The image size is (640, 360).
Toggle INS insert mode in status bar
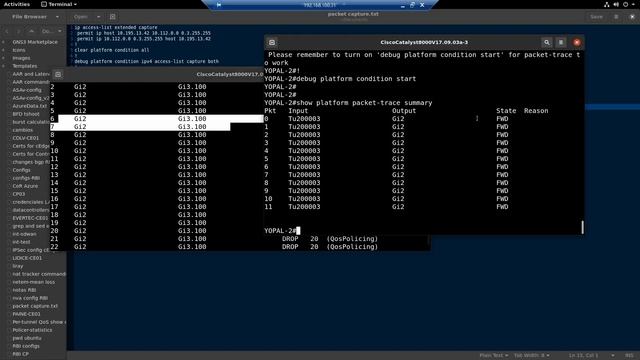point(629,356)
